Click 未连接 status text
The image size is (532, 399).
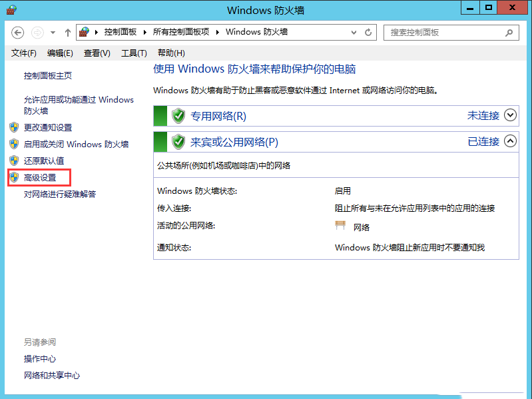[x=483, y=116]
